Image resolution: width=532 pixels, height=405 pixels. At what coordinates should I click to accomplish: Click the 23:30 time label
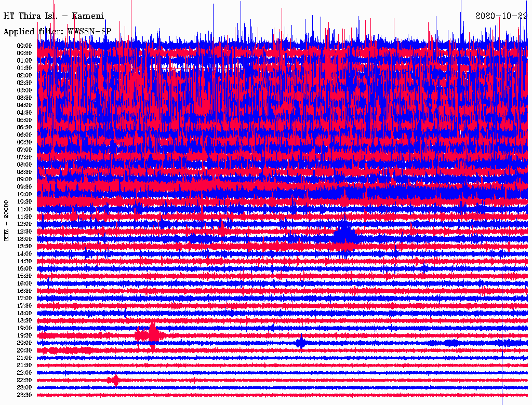(24, 395)
